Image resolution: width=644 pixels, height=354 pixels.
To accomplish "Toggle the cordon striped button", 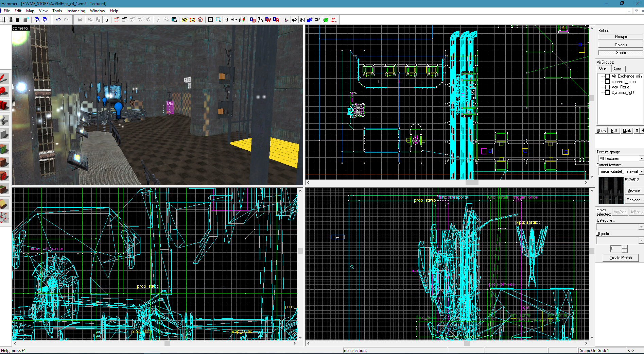I will (185, 20).
